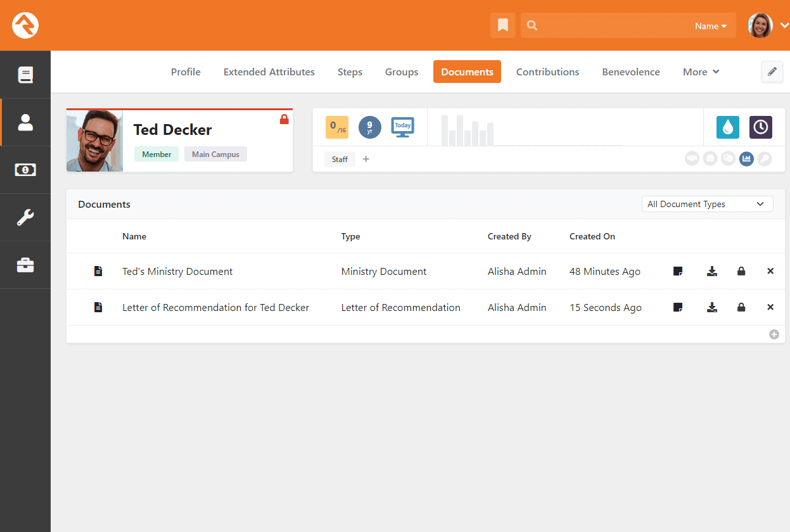790x532 pixels.
Task: Click the Created By column header
Action: point(509,236)
